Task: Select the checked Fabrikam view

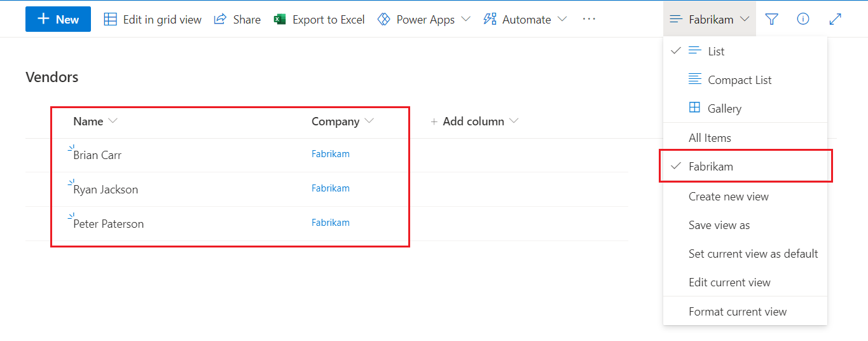Action: pyautogui.click(x=710, y=166)
